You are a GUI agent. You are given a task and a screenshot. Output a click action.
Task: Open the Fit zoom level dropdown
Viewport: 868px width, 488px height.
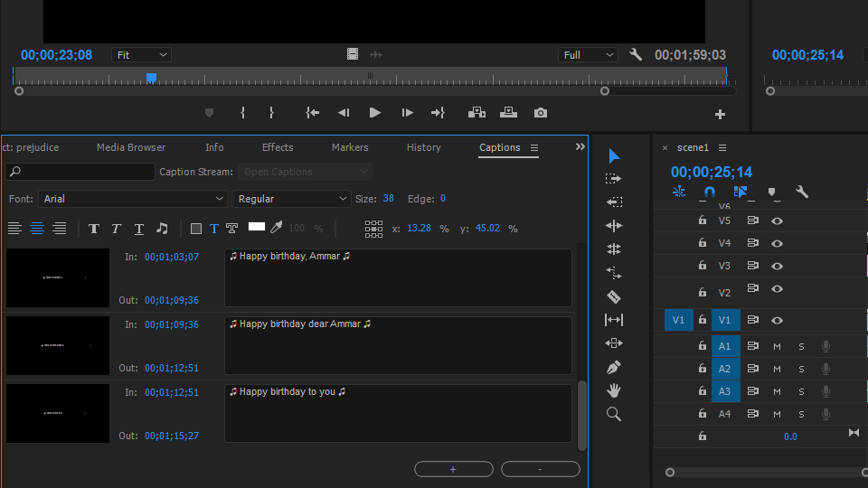141,55
